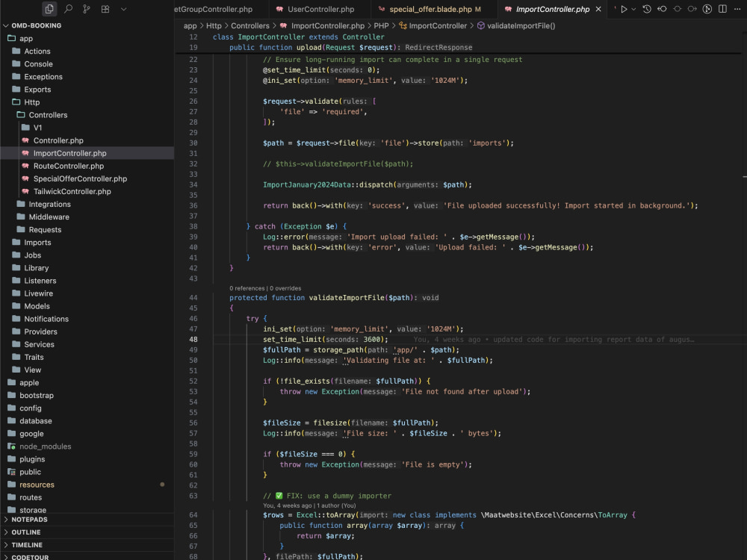Open run options dropdown arrow beside play button
This screenshot has width=747, height=560.
pos(633,9)
